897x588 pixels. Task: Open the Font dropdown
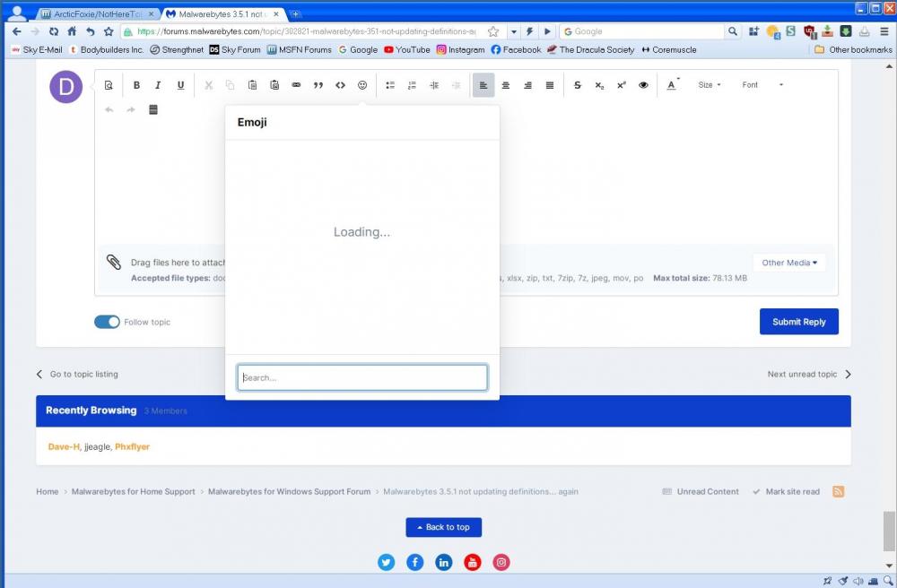762,85
